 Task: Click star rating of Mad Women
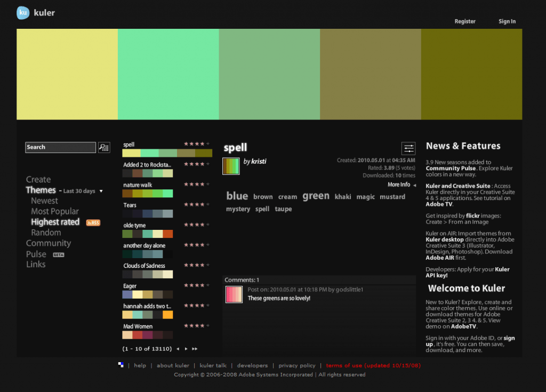(197, 326)
